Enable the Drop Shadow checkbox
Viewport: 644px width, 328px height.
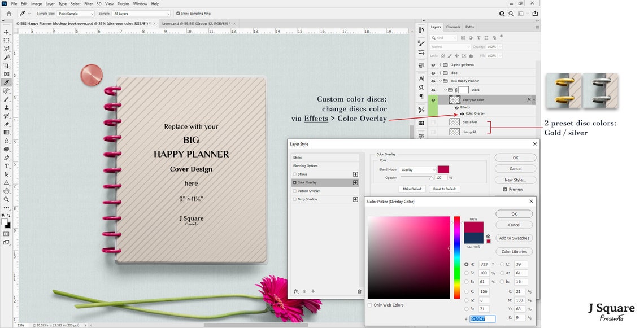tap(294, 199)
